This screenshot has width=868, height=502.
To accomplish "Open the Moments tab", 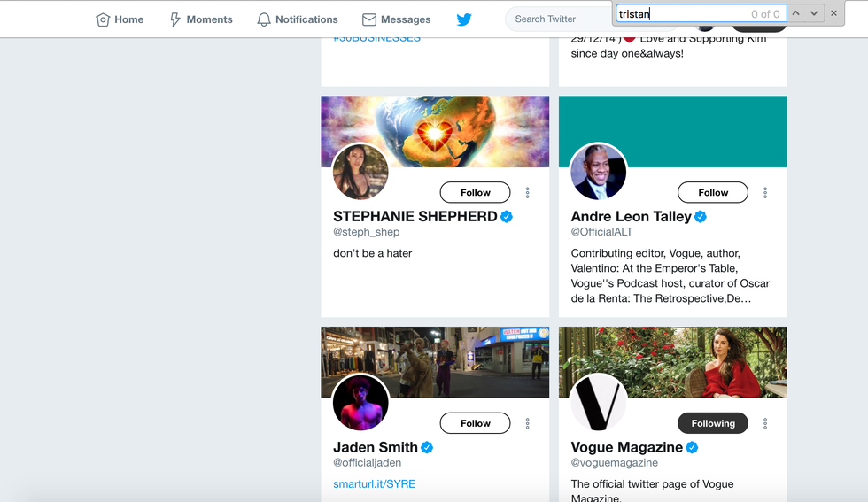I will [x=201, y=19].
